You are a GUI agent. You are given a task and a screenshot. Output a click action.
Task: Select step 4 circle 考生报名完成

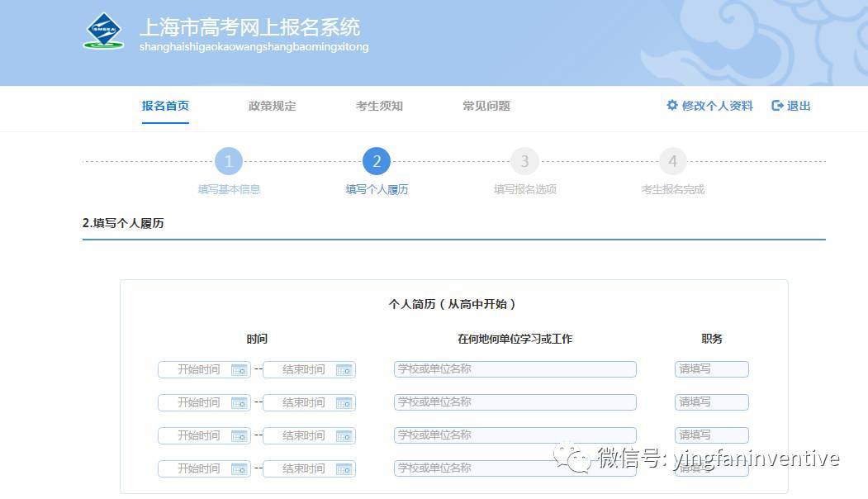click(672, 161)
